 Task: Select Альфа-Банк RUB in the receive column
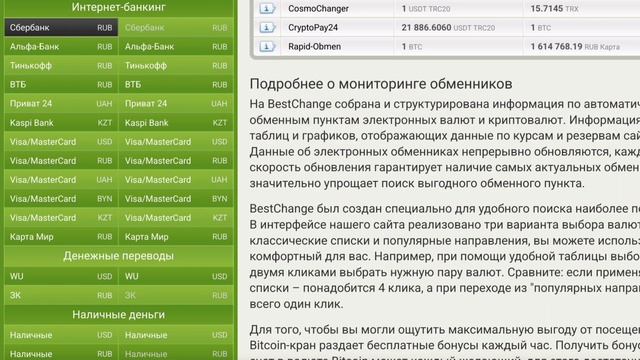[176, 47]
